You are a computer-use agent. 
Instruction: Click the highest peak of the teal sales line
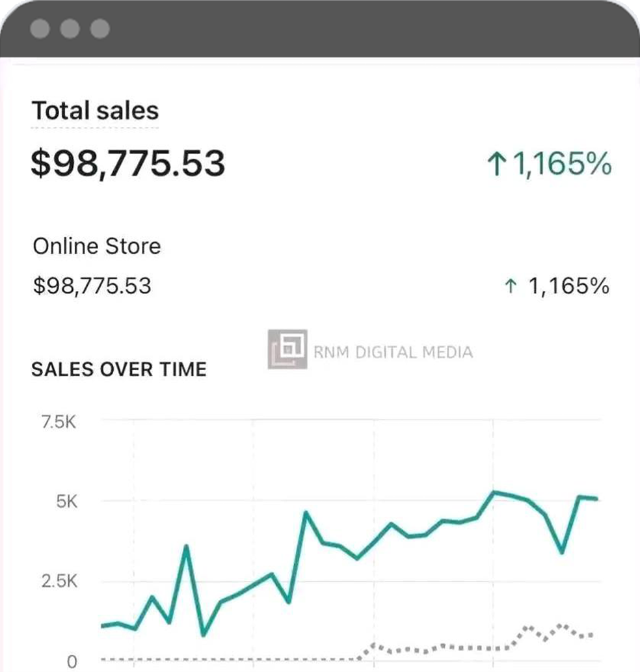[x=494, y=493]
